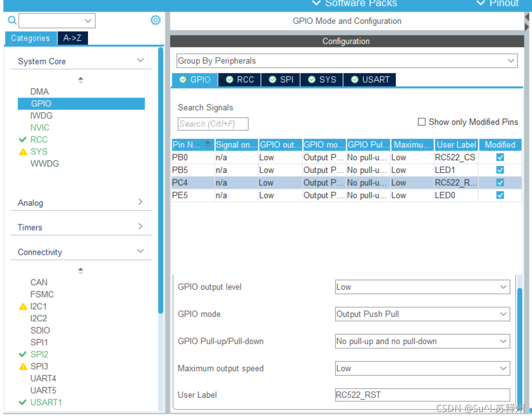Click the RC522_CS user label cell
Image resolution: width=532 pixels, height=418 pixels.
click(456, 157)
